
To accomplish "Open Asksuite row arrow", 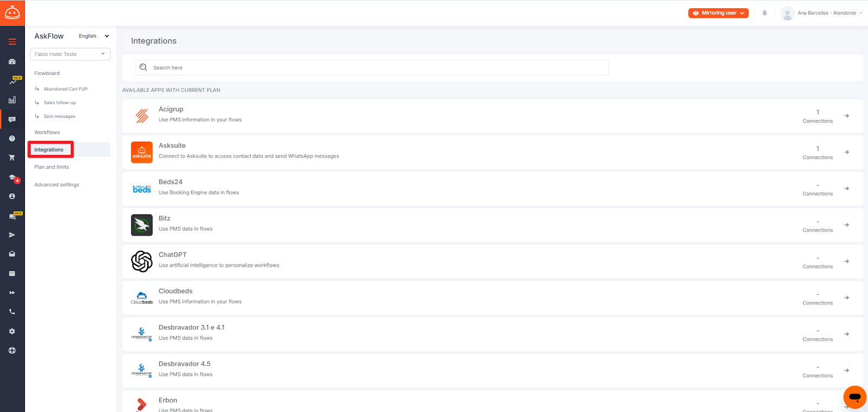I will [846, 152].
